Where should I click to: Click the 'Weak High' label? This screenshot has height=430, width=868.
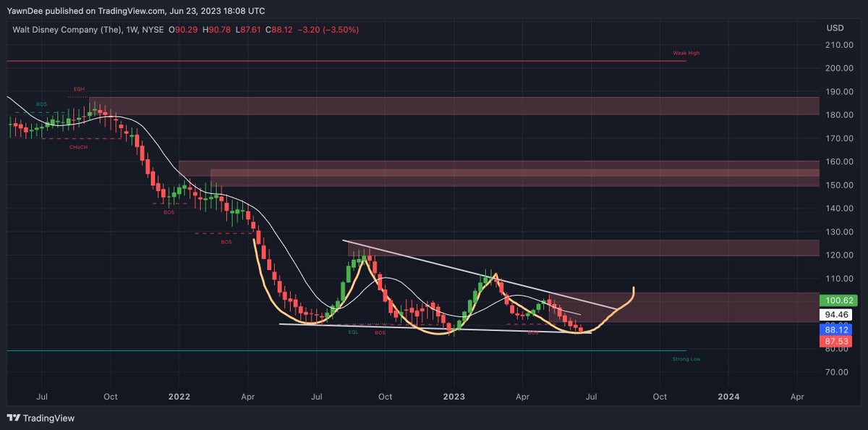[x=686, y=53]
